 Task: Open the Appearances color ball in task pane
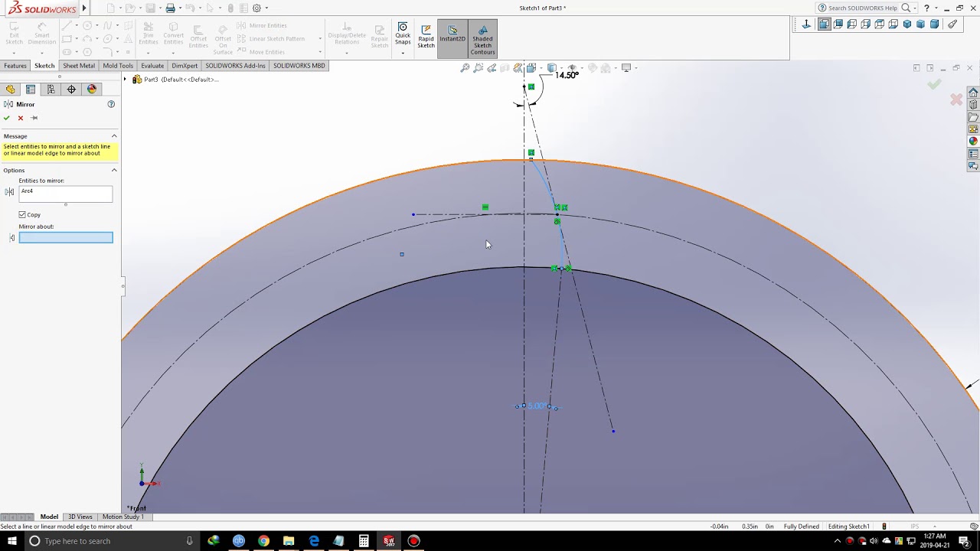click(x=973, y=142)
